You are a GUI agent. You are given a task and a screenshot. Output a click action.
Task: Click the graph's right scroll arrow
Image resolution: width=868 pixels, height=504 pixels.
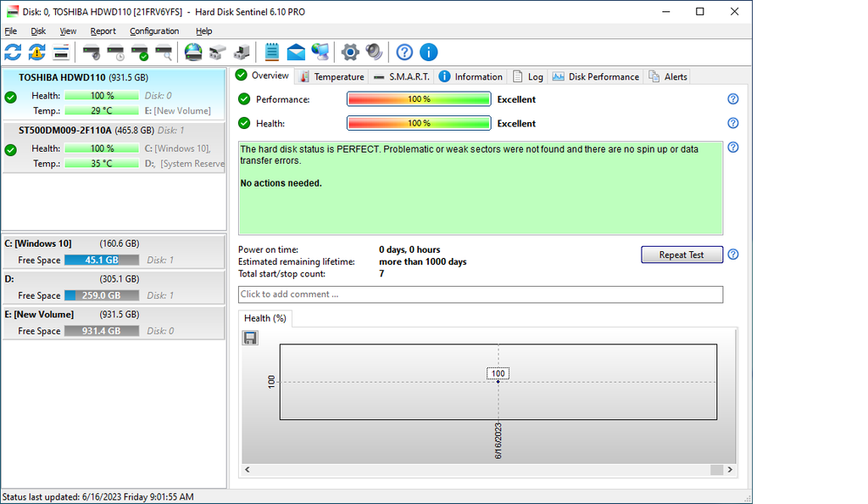coord(730,470)
